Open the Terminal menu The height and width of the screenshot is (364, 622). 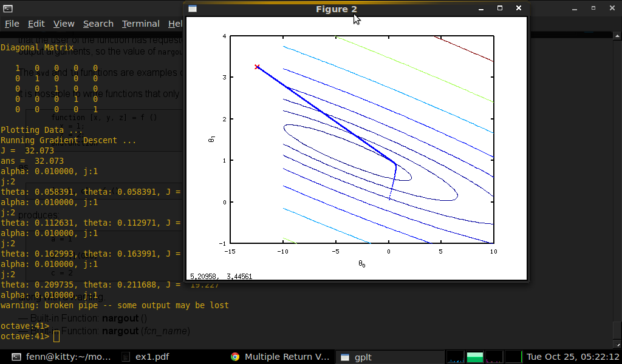pos(141,24)
